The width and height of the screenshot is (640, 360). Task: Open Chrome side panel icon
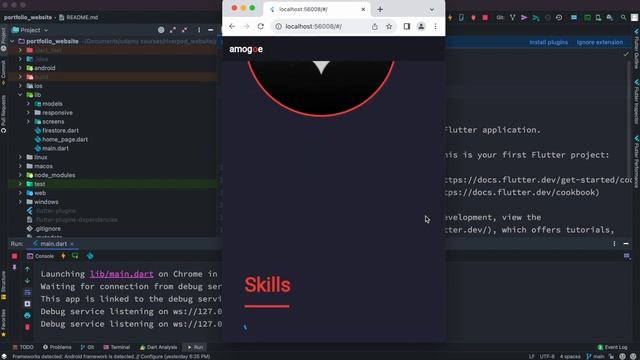[407, 27]
